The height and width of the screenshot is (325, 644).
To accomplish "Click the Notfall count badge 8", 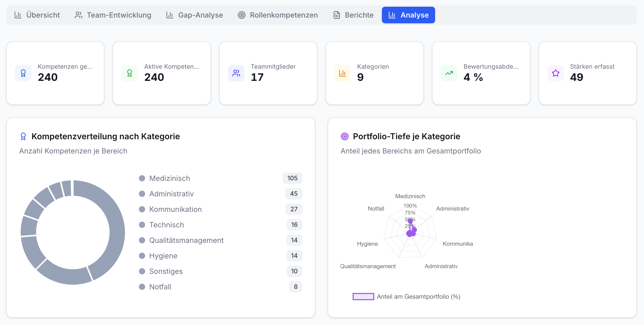I will (296, 287).
